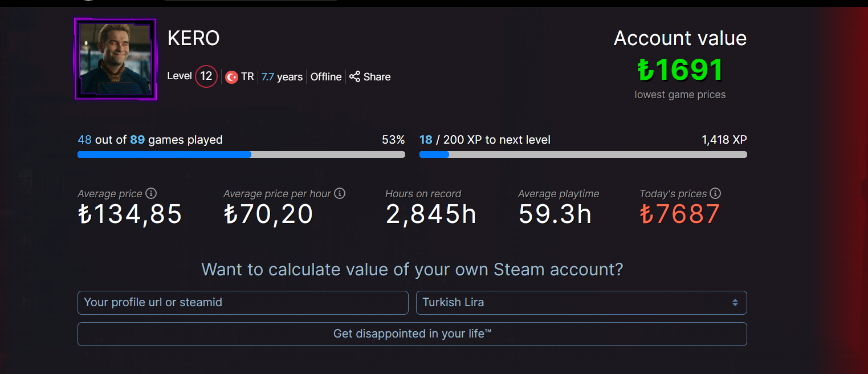
Task: Click KERO's profile avatar picture
Action: pyautogui.click(x=116, y=59)
